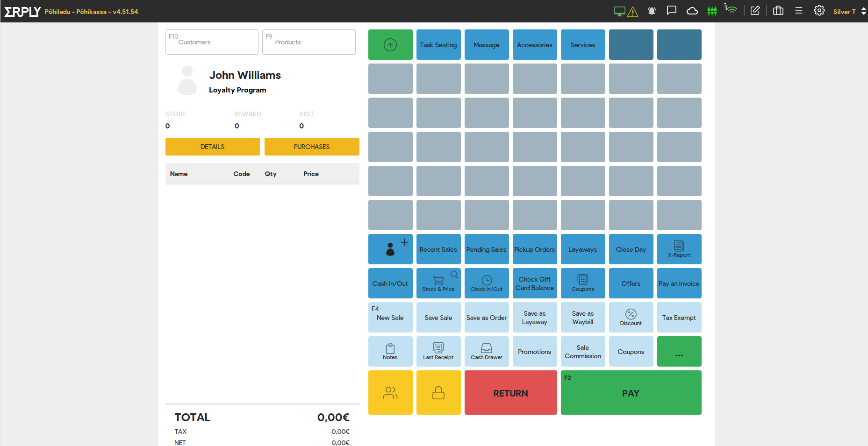Open the X-Report
The height and width of the screenshot is (446, 868).
tap(679, 249)
